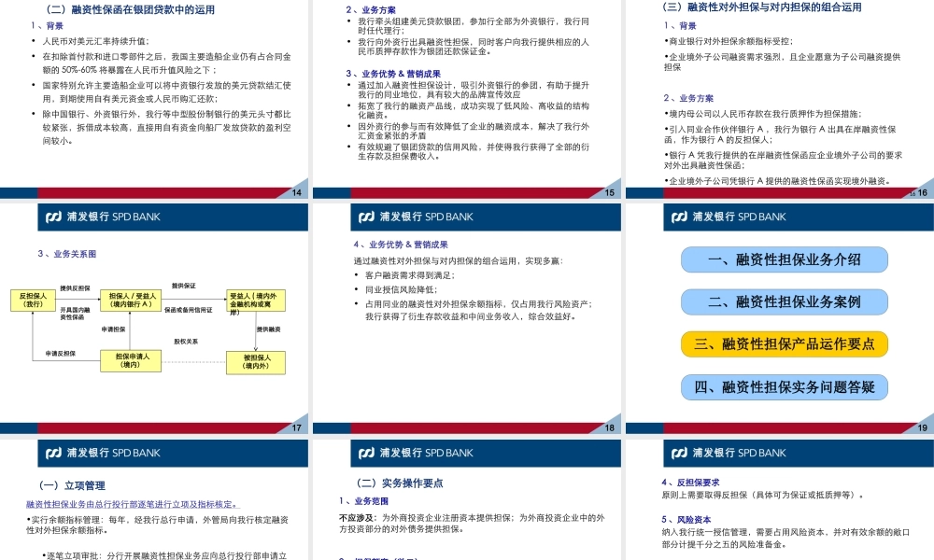Image resolution: width=934 pixels, height=560 pixels.
Task: Click heading 1、背景 on slide 16
Action: point(680,25)
